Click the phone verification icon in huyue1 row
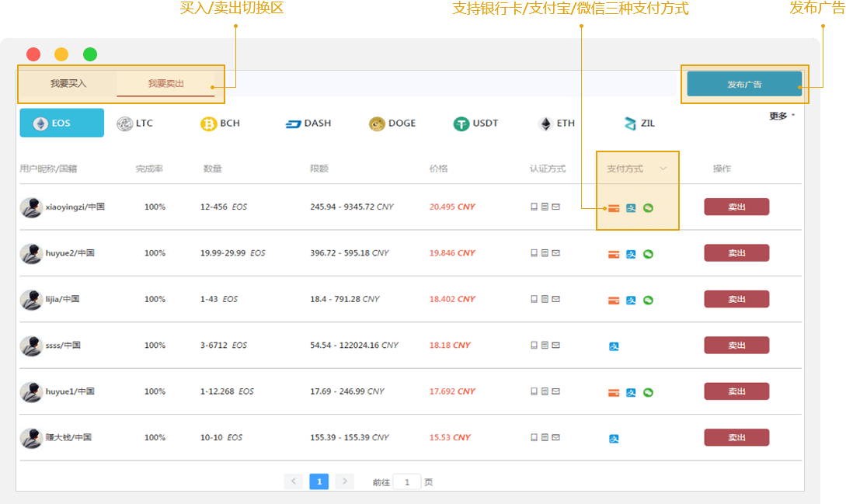 (534, 391)
